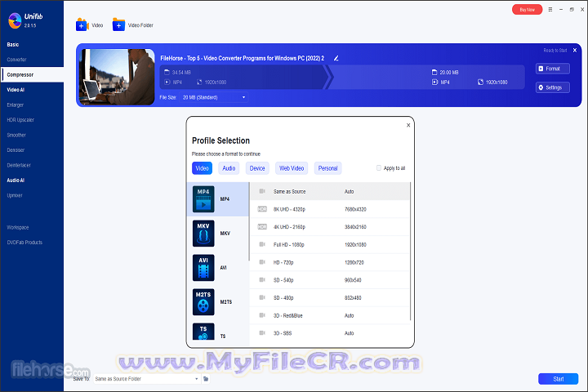Select the Full HD - 1080p profile
The height and width of the screenshot is (392, 588).
point(329,244)
